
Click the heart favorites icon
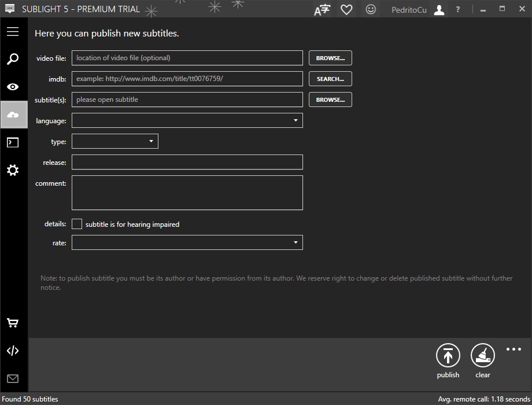pos(346,9)
